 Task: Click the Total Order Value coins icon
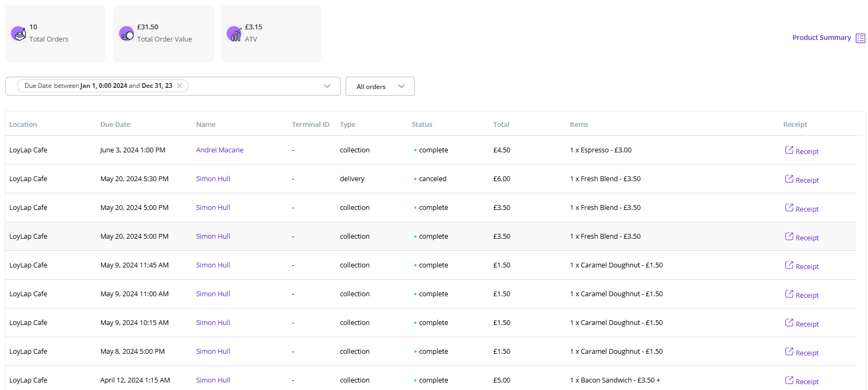coord(127,34)
